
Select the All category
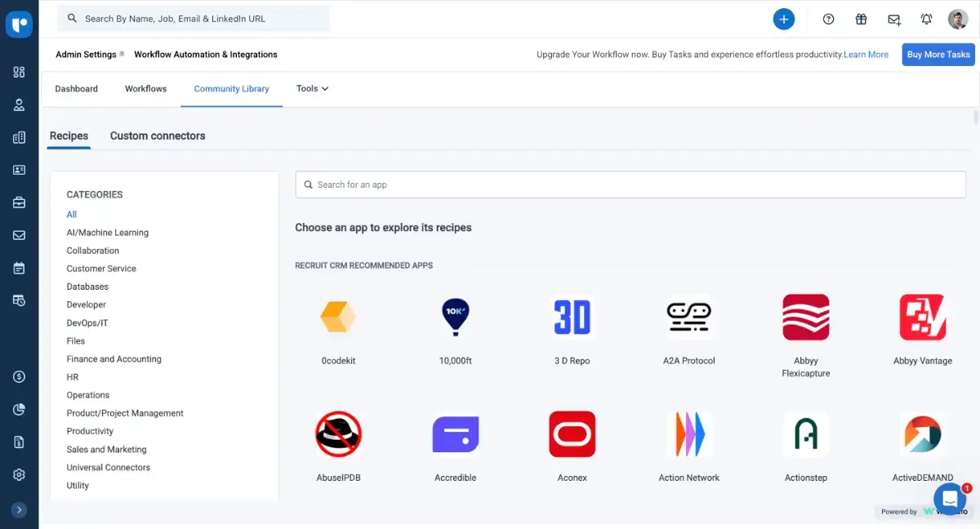click(72, 215)
